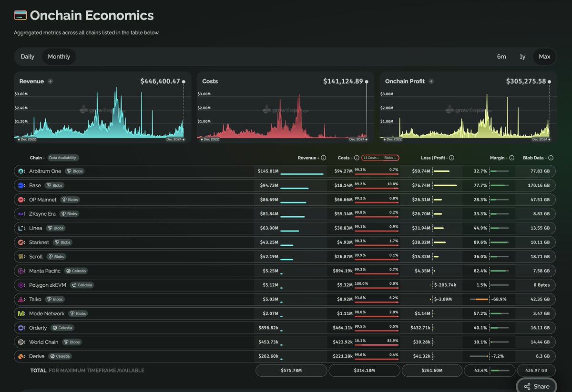
Task: Click the Blob Data info icon
Action: 551,158
